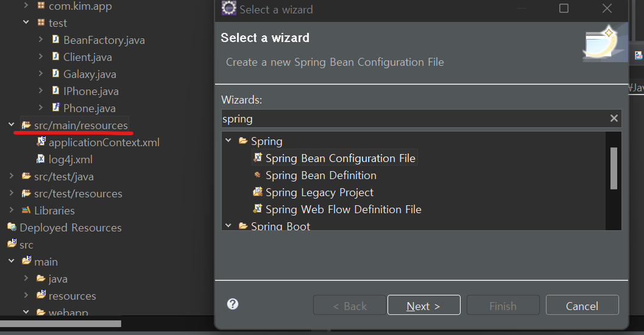Click the test package icon
This screenshot has width=644, height=335.
[x=41, y=23]
